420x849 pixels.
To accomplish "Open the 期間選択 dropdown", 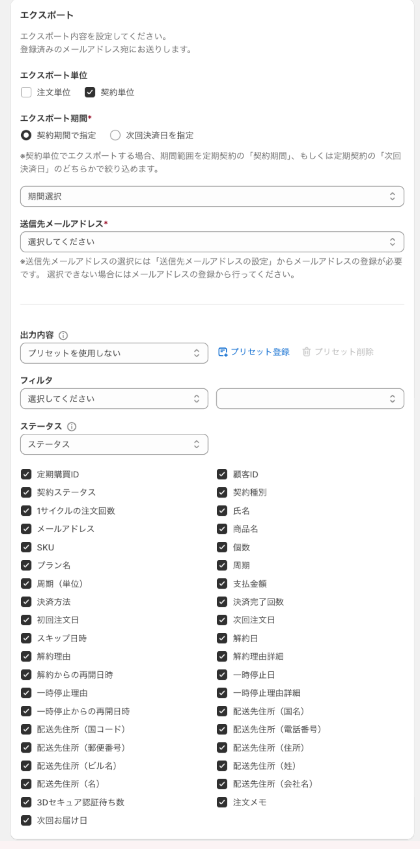I will [212, 197].
